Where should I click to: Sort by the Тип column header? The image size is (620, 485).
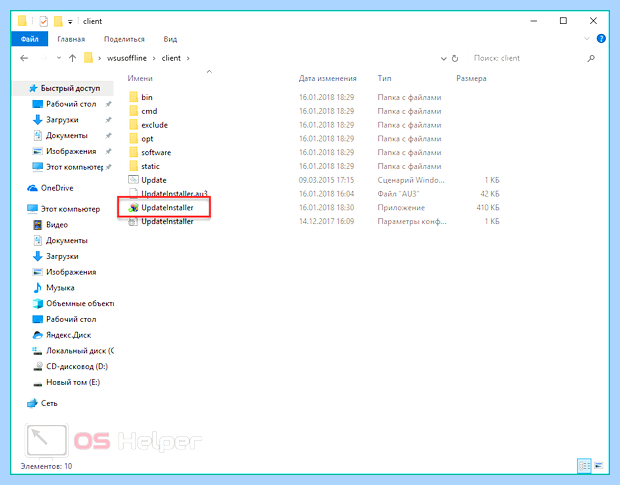(384, 78)
